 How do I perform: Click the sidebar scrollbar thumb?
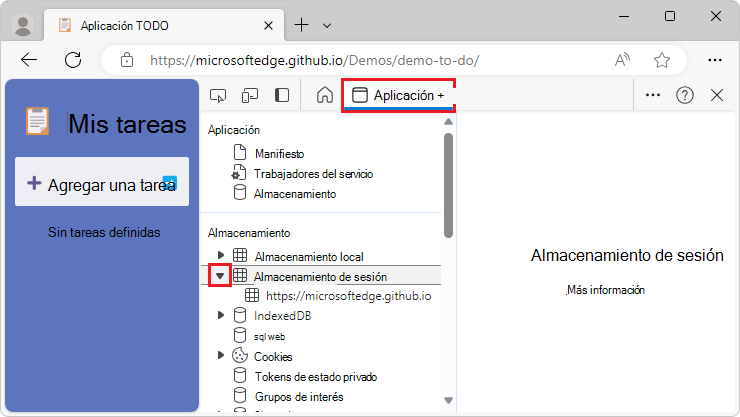(x=448, y=185)
